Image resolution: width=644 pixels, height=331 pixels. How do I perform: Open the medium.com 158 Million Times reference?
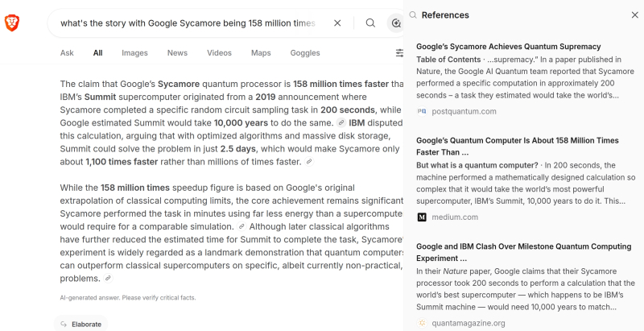tap(518, 147)
